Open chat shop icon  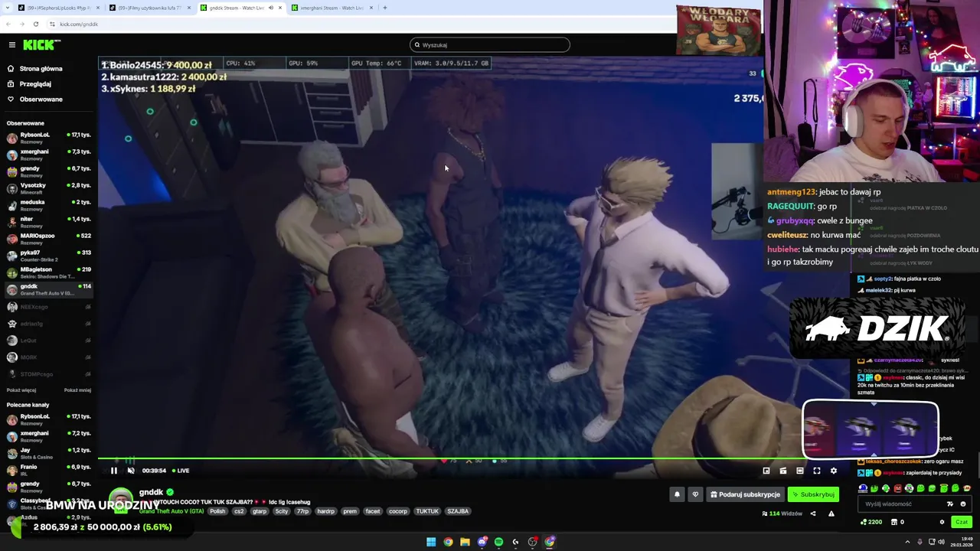tap(893, 522)
